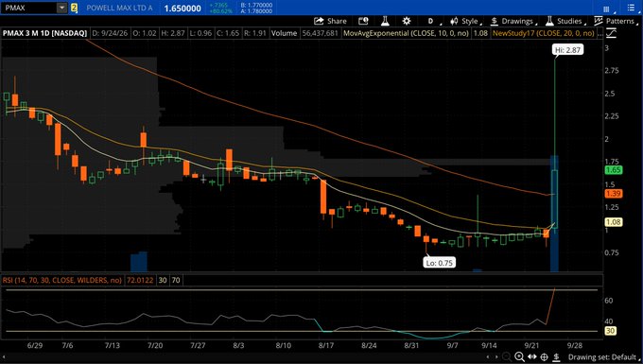This screenshot has width=643, height=364.
Task: Click the yellow number 2 link badge
Action: pos(74,8)
